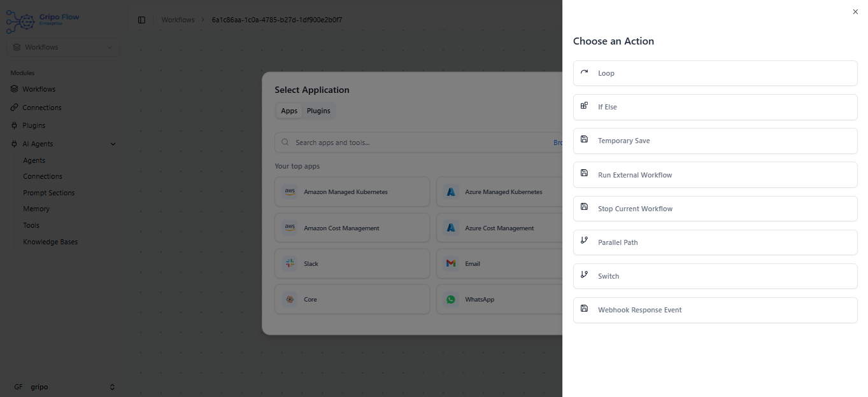Click the Email Gmail icon
Image resolution: width=868 pixels, height=397 pixels.
451,263
